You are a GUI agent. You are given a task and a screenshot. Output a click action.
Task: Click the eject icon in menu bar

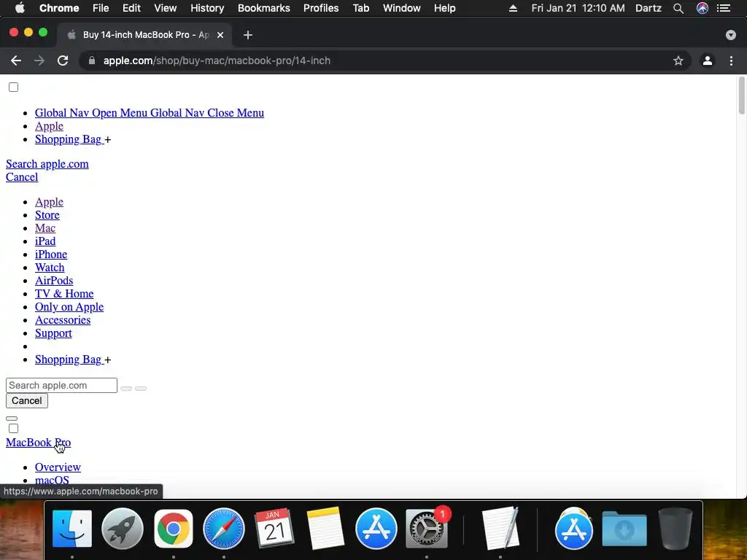[x=513, y=8]
